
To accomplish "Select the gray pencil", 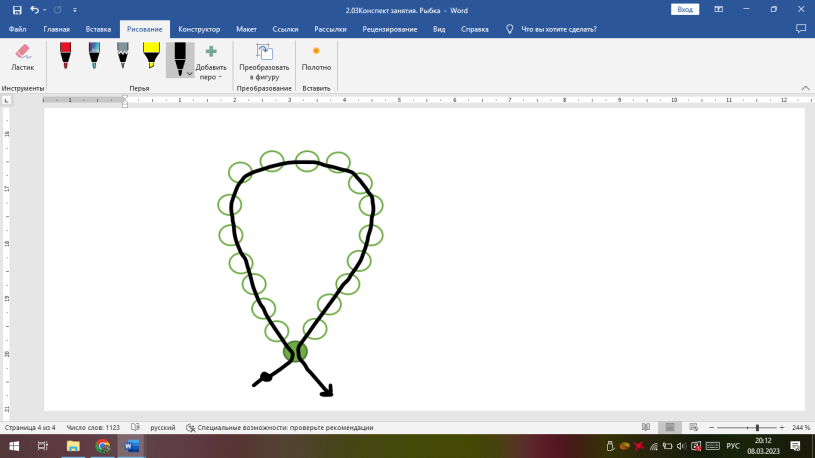I will pyautogui.click(x=122, y=54).
